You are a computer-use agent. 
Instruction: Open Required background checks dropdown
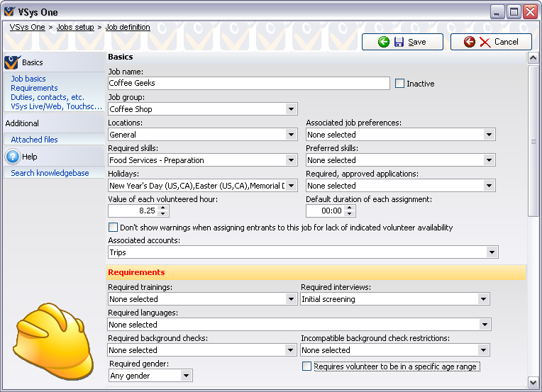click(290, 350)
